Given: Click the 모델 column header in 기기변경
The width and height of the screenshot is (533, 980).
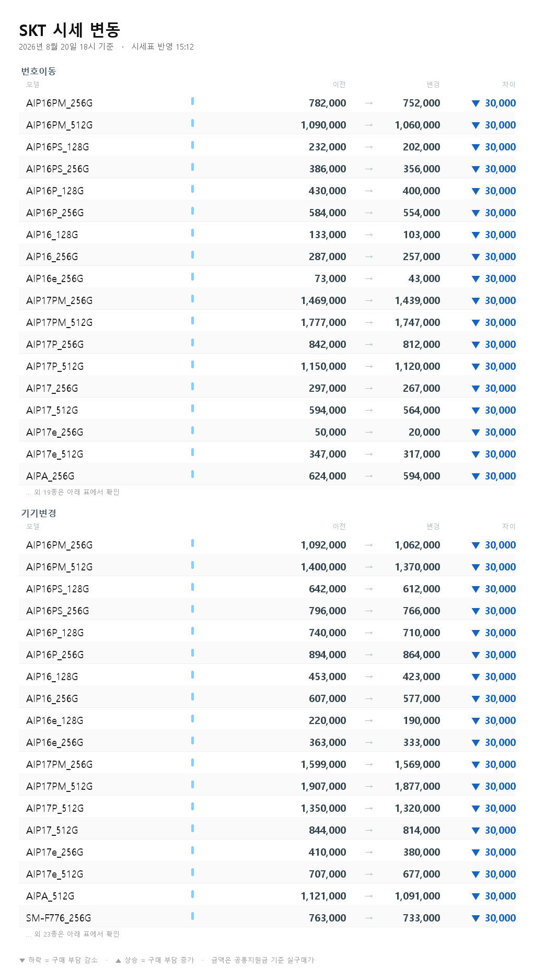Looking at the screenshot, I should point(33,527).
